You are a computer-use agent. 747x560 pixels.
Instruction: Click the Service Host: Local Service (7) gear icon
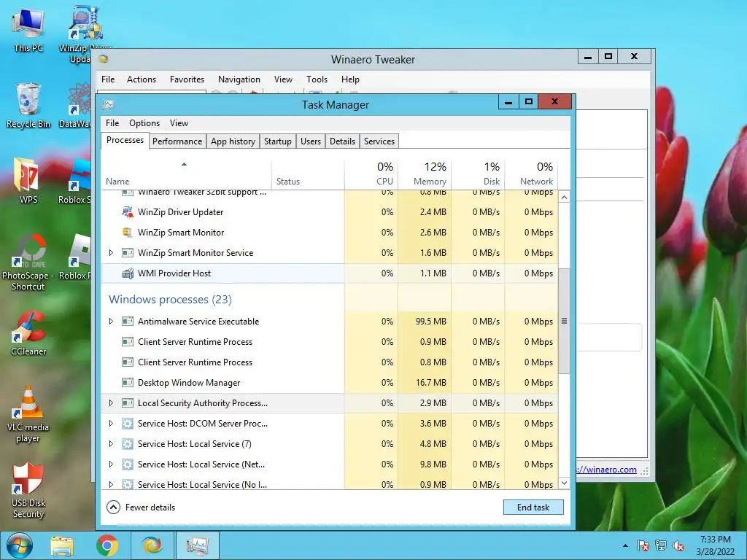(127, 444)
